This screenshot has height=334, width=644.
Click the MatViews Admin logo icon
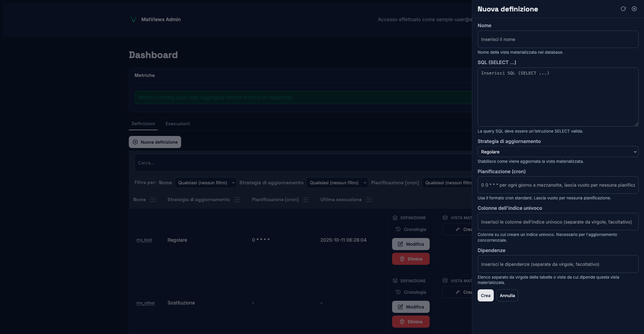pyautogui.click(x=133, y=19)
